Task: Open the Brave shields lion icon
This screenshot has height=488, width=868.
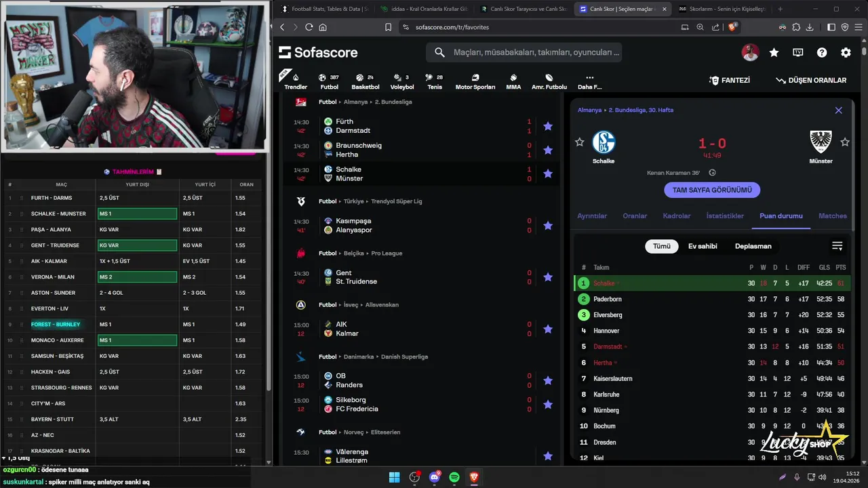Action: [x=732, y=27]
